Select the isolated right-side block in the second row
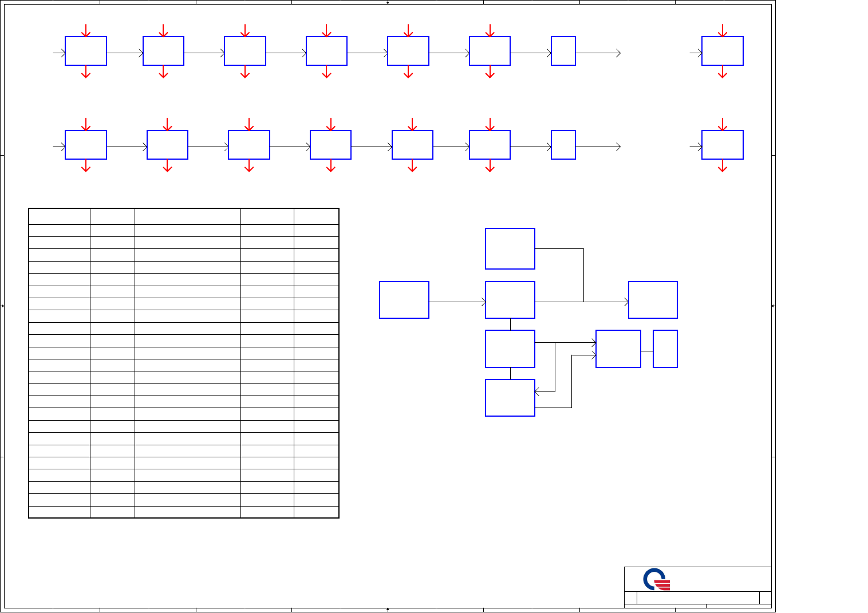The image size is (868, 613). click(x=722, y=145)
